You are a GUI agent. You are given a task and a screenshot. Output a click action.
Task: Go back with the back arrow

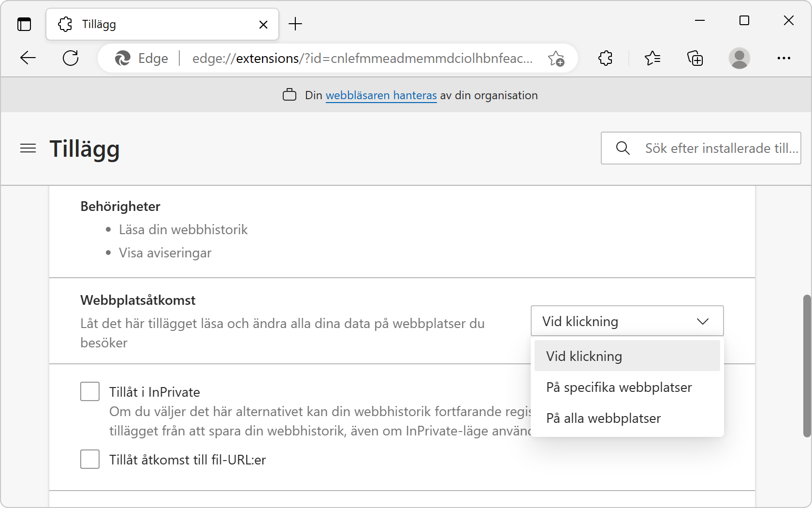pyautogui.click(x=28, y=58)
